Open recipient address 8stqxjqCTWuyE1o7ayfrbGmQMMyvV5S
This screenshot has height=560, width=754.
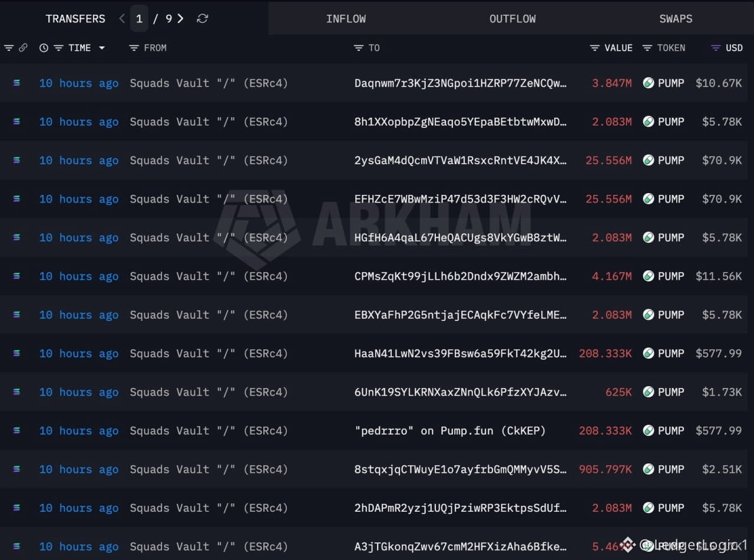pyautogui.click(x=461, y=469)
